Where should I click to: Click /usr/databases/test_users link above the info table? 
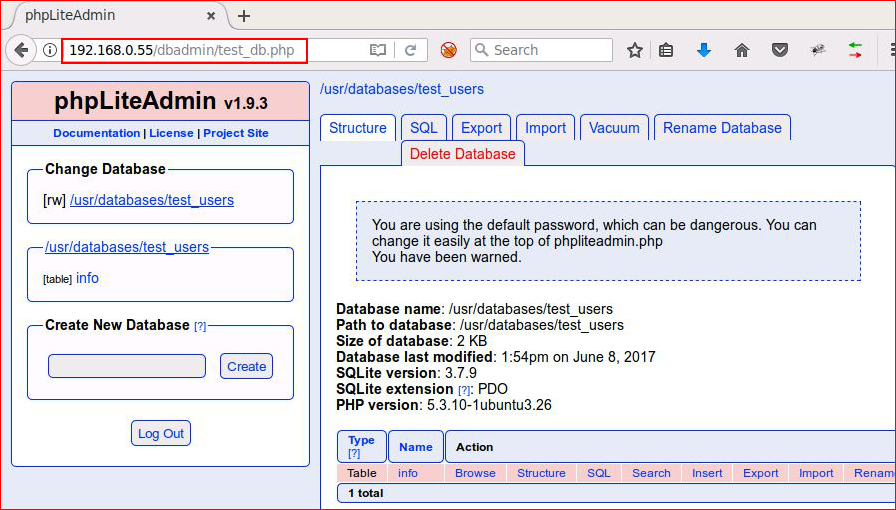point(127,247)
